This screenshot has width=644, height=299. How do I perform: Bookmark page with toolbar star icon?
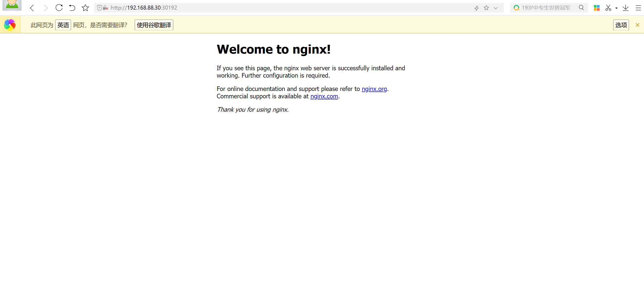pyautogui.click(x=85, y=8)
